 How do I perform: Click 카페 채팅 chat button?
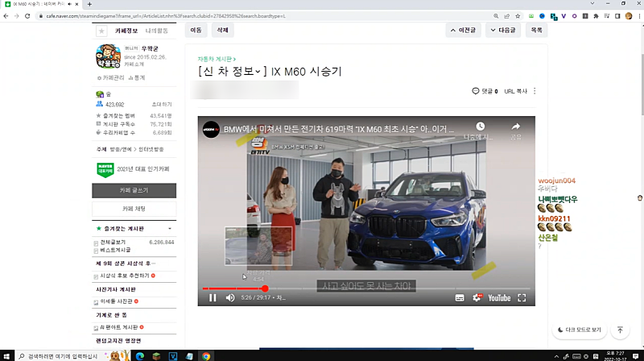pyautogui.click(x=134, y=209)
